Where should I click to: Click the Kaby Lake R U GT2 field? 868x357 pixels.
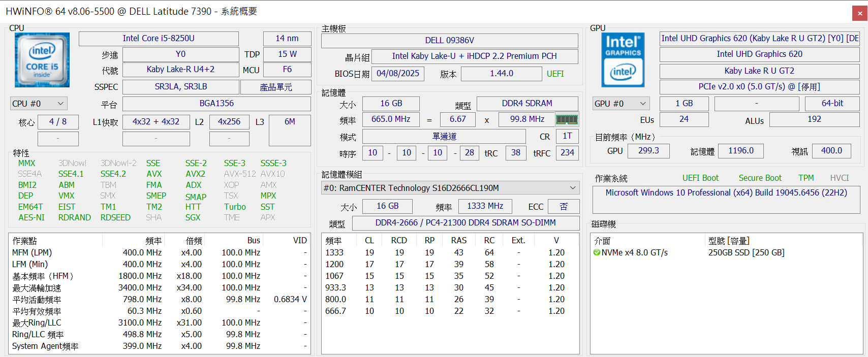(x=759, y=71)
